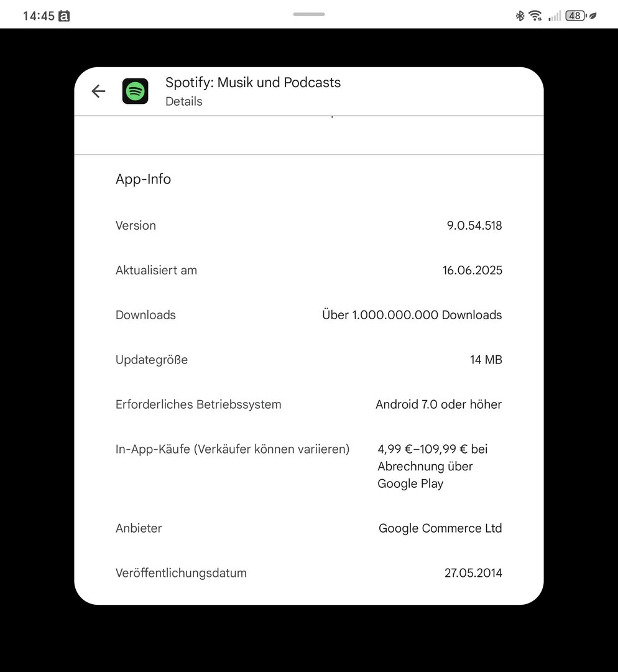Tap the Spotify app logo
The image size is (618, 672).
click(136, 91)
